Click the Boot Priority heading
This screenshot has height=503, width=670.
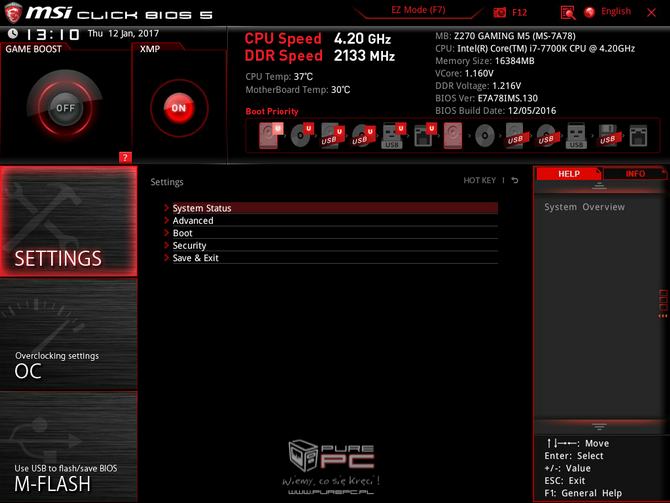pyautogui.click(x=272, y=111)
